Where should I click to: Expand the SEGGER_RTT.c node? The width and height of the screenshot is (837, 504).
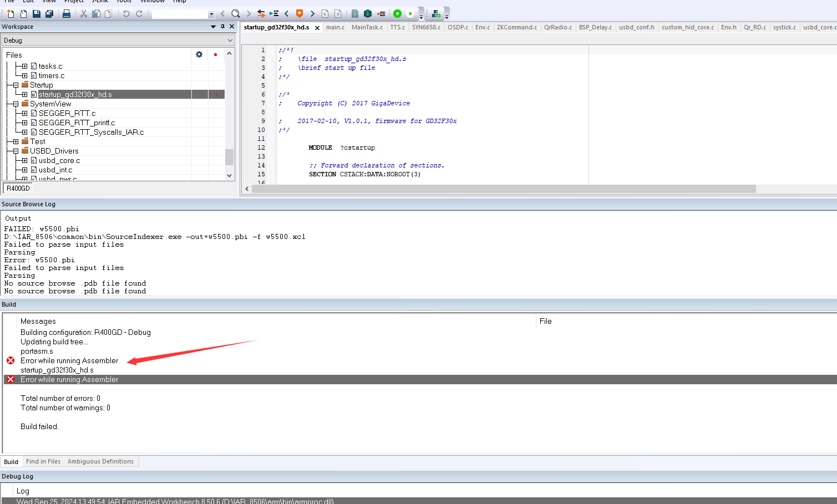pos(24,114)
